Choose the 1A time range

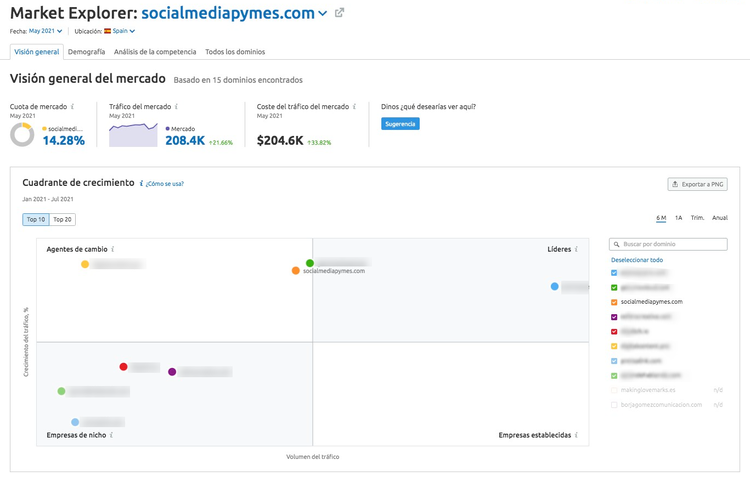[678, 218]
